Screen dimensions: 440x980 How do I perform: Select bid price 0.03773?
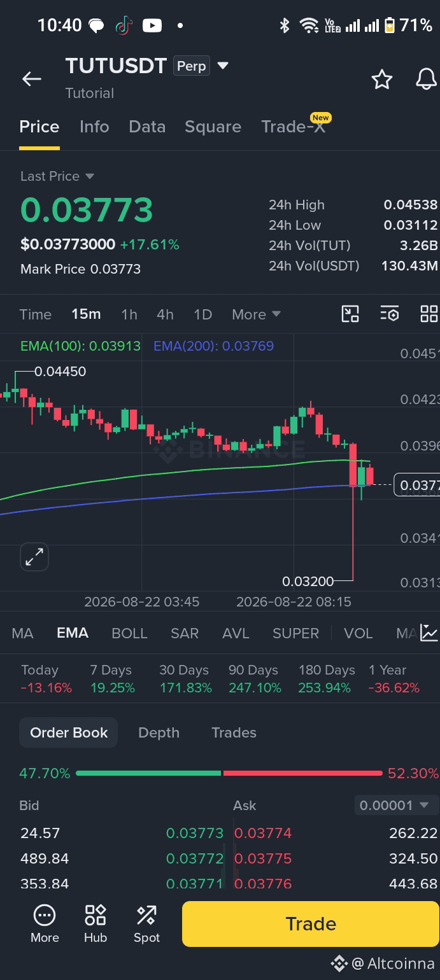click(195, 833)
